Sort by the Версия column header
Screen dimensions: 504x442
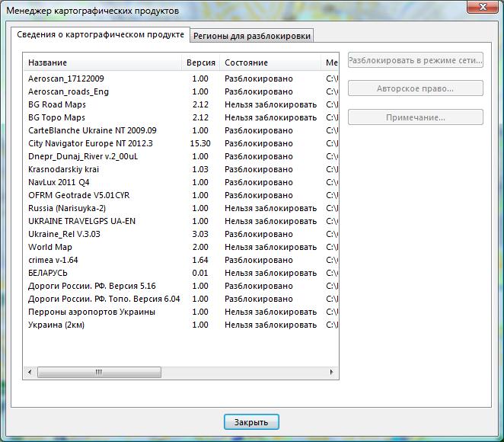[x=200, y=62]
